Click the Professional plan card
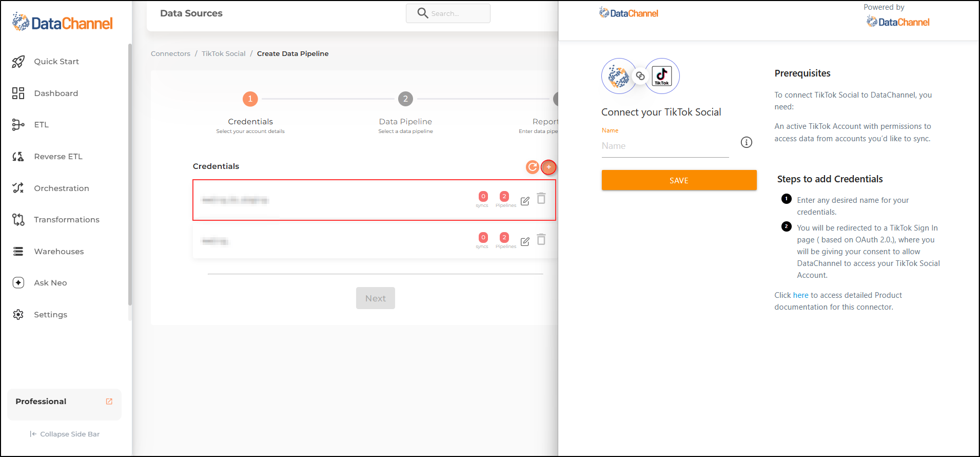Image resolution: width=980 pixels, height=457 pixels. pyautogui.click(x=64, y=404)
